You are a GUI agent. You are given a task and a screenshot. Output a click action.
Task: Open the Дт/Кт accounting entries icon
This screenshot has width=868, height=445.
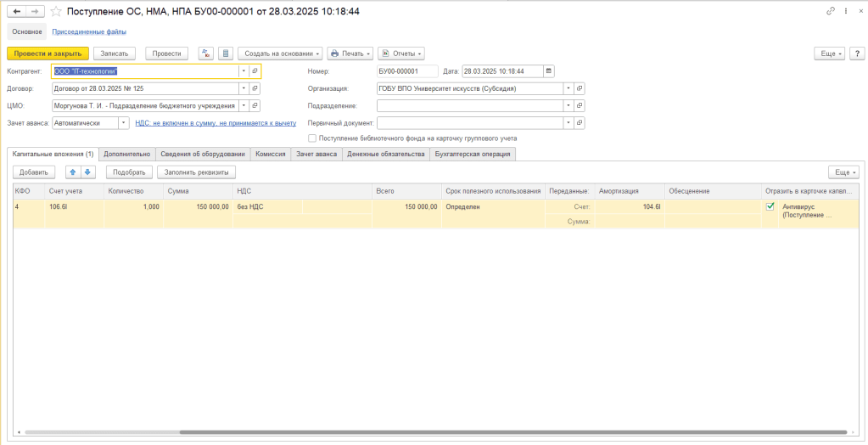click(206, 53)
